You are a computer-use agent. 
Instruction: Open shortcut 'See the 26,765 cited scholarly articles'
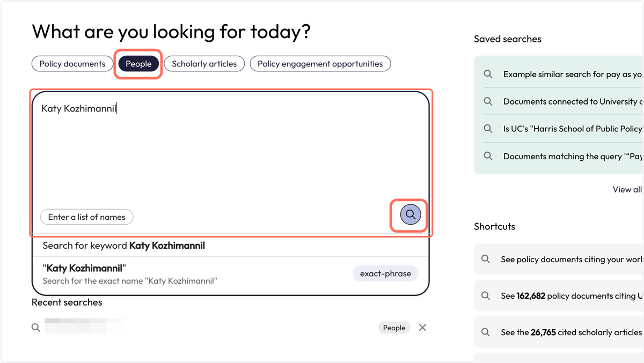(x=559, y=332)
